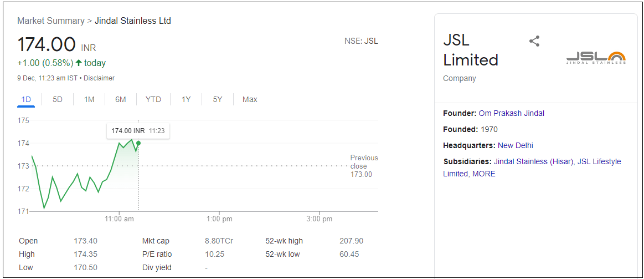Click the Low value 170.50
Image resolution: width=644 pixels, height=279 pixels.
click(x=85, y=267)
